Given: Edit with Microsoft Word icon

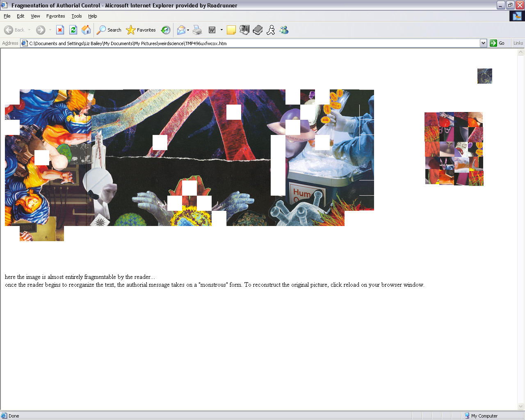Looking at the screenshot, I should (212, 30).
